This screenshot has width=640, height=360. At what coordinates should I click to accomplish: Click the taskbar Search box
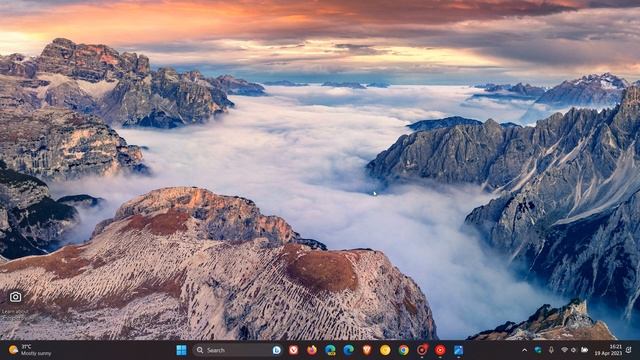tap(238, 350)
